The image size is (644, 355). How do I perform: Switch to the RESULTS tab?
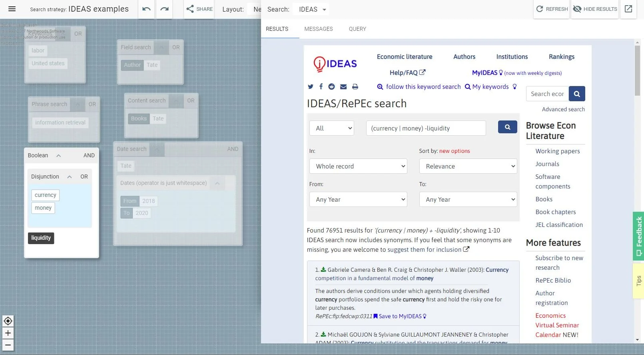pyautogui.click(x=277, y=29)
